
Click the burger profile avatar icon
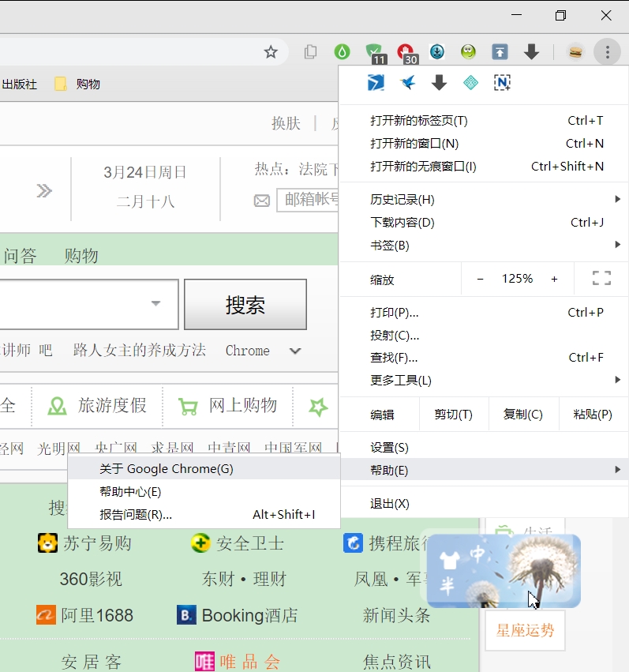575,52
